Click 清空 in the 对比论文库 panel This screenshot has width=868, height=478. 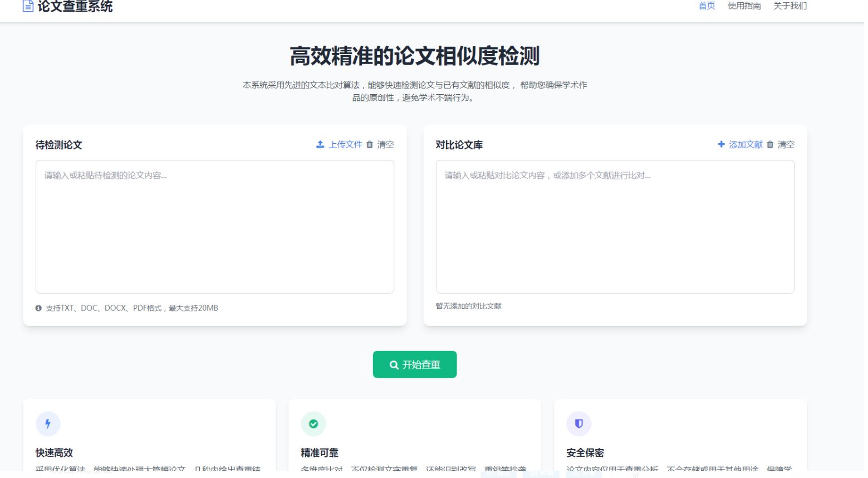click(x=786, y=144)
